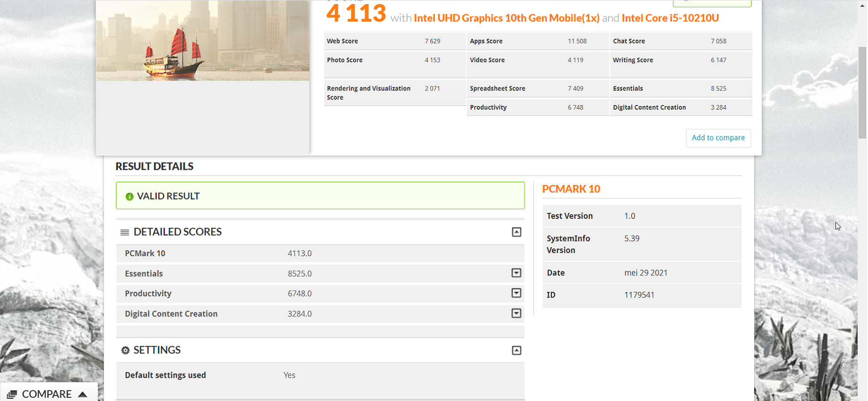868x401 pixels.
Task: Click the Rendering score value 2 071
Action: (432, 89)
